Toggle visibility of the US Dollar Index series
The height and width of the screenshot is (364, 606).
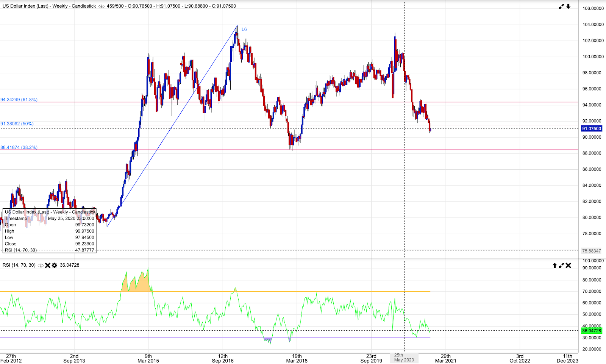pyautogui.click(x=101, y=6)
